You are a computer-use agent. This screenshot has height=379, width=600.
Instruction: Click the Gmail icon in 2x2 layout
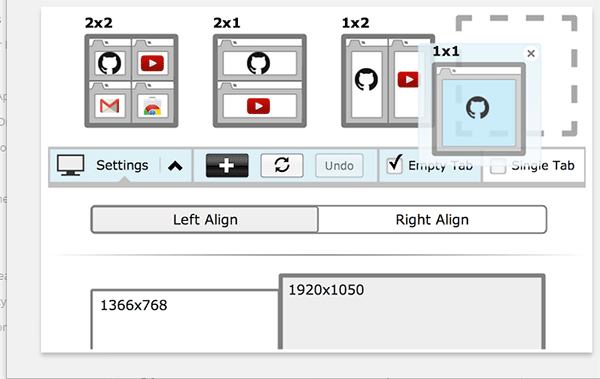click(x=109, y=106)
